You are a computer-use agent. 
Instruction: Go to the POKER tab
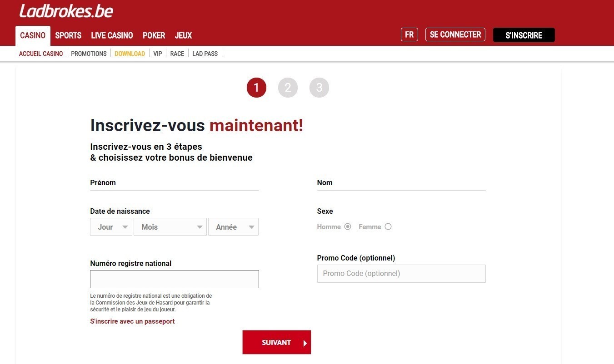click(154, 35)
